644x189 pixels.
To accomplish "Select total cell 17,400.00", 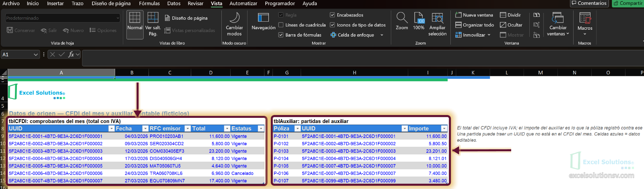I will (211, 181).
